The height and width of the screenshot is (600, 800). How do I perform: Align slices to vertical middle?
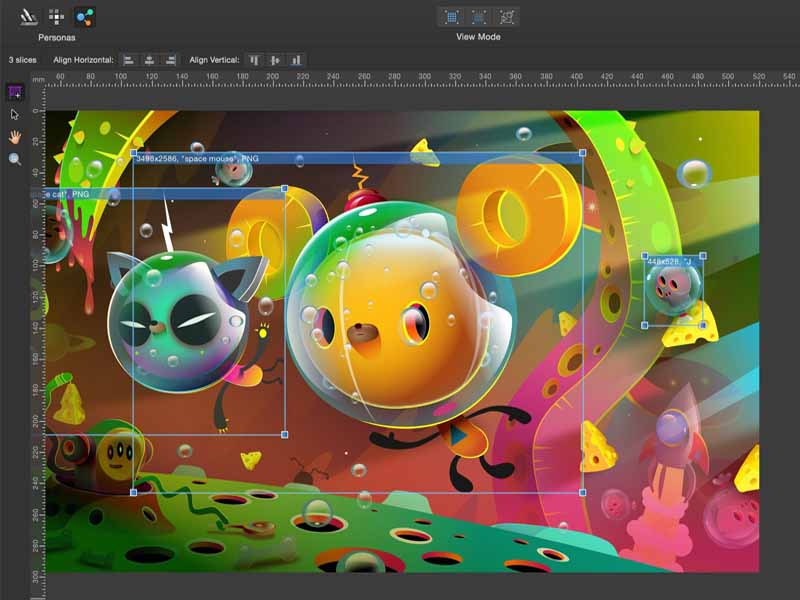click(275, 60)
